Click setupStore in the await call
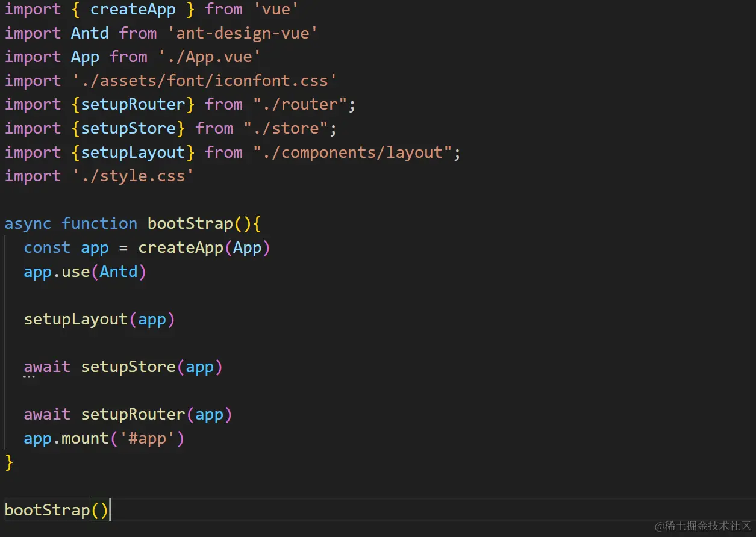The width and height of the screenshot is (756, 537). pos(128,367)
